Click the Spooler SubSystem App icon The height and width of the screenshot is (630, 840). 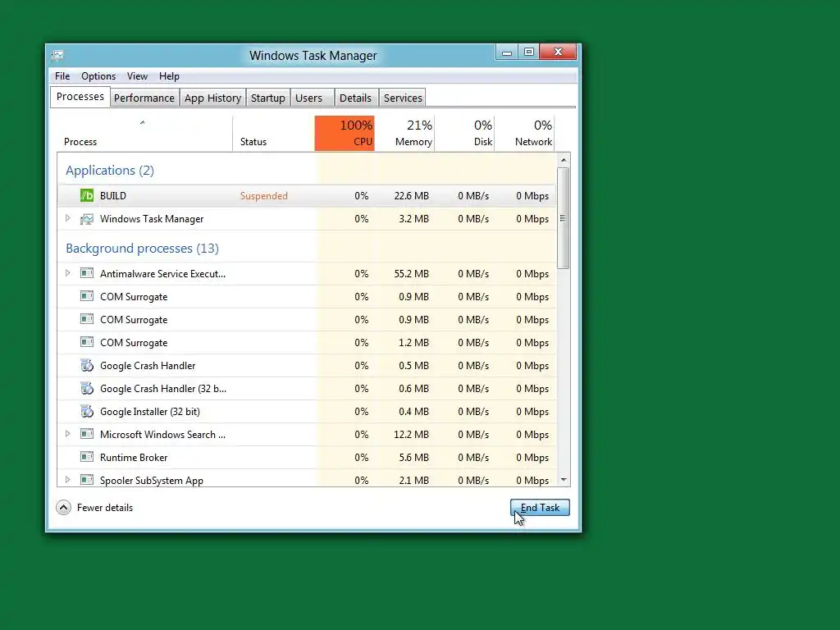click(x=87, y=480)
